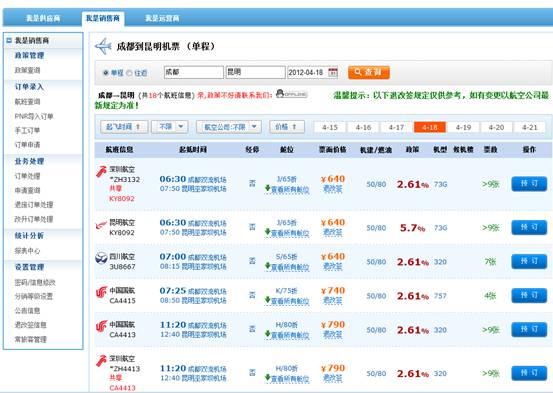This screenshot has width=553, height=393.
Task: Click the orange 查询 search button
Action: [369, 72]
